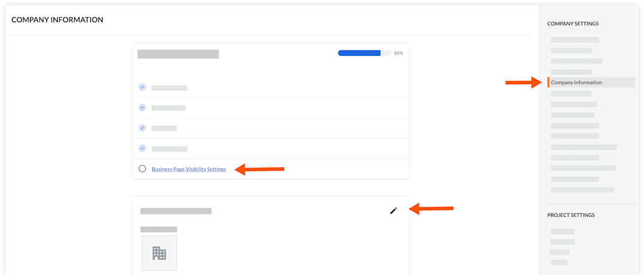Click the COMPANY SETTINGS sidebar header
This screenshot has width=644, height=275.
point(573,24)
